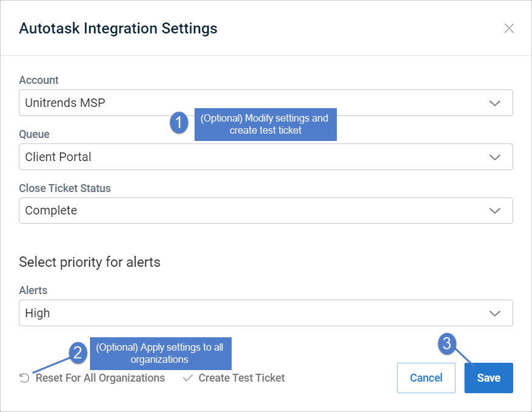
Task: Click the Apply settings to all organizations annotation
Action: 161,353
